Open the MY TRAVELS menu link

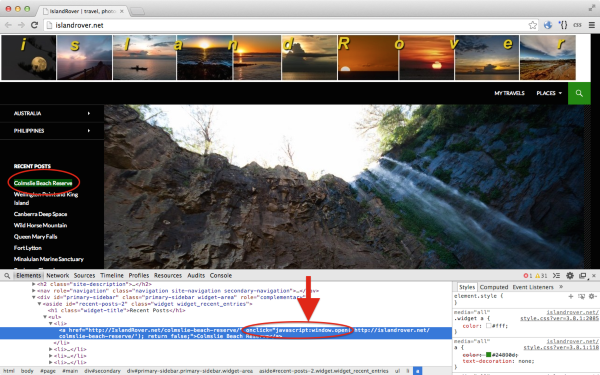coord(509,93)
